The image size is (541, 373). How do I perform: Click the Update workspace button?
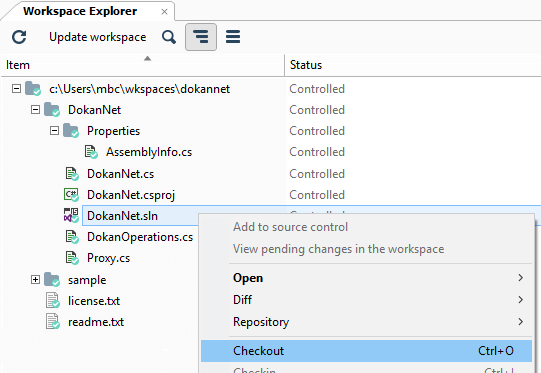(x=98, y=37)
